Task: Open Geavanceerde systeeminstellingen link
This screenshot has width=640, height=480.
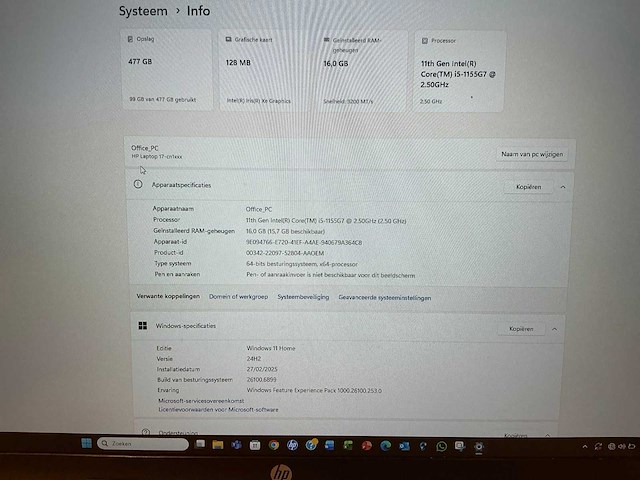Action: [x=384, y=298]
